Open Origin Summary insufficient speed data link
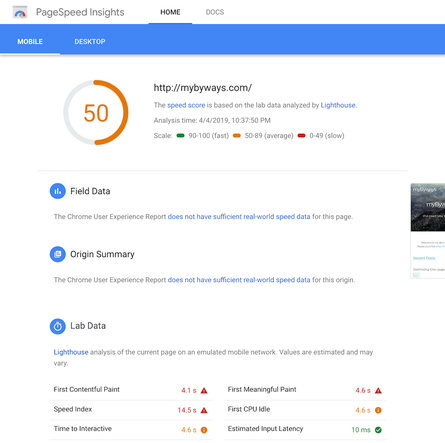The image size is (445, 443). point(239,280)
